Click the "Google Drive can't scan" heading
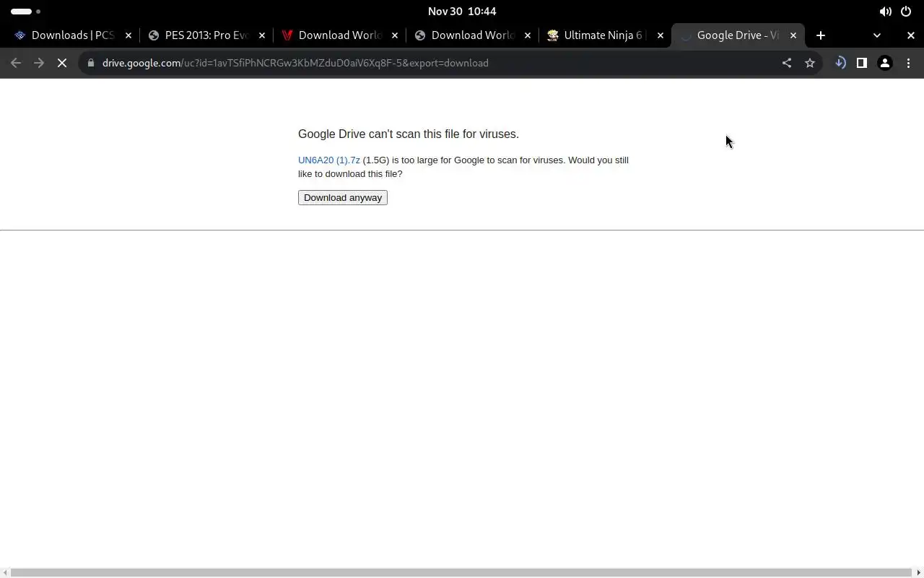The image size is (924, 578). point(409,134)
